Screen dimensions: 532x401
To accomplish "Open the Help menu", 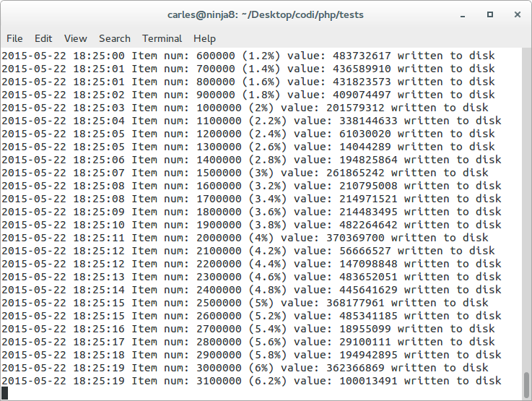I will [204, 39].
